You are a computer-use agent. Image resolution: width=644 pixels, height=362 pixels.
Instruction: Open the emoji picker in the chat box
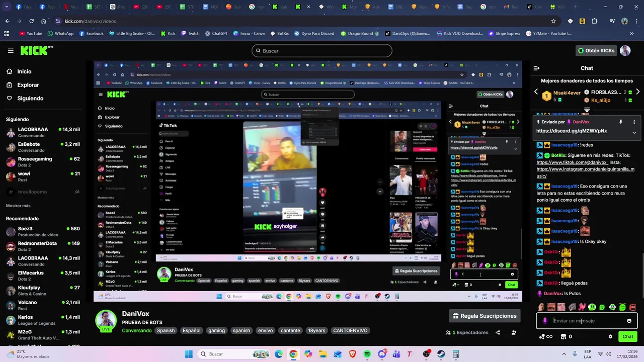click(x=629, y=321)
